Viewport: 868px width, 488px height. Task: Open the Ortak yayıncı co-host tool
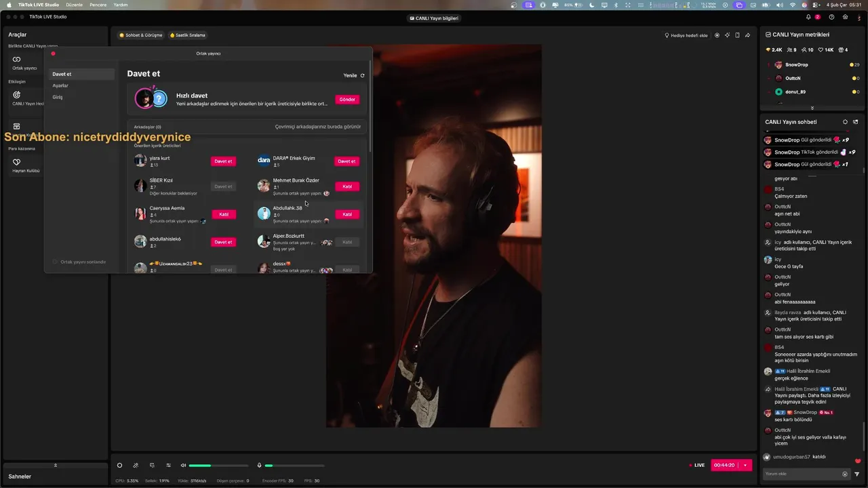(x=24, y=62)
